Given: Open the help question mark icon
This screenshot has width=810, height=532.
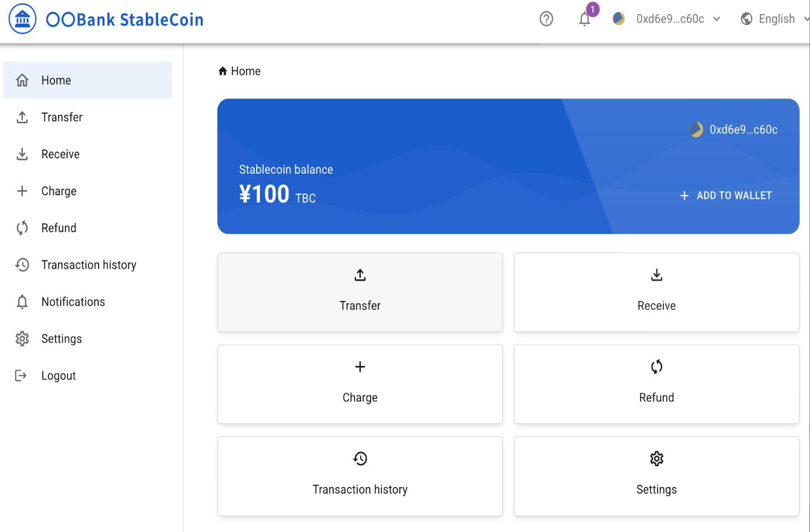Looking at the screenshot, I should [546, 19].
